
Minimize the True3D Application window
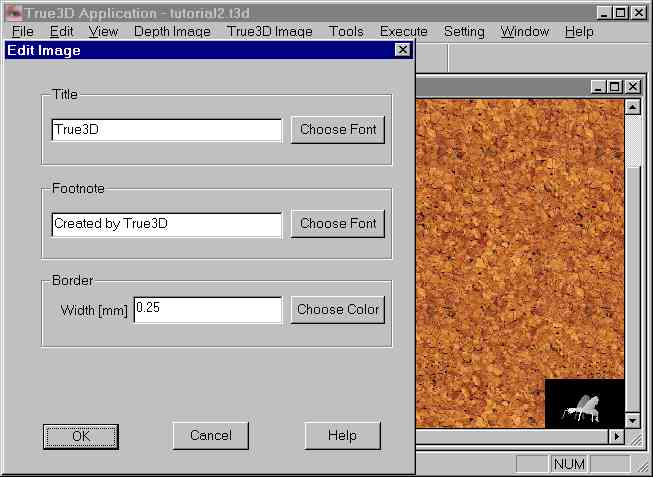pos(604,13)
